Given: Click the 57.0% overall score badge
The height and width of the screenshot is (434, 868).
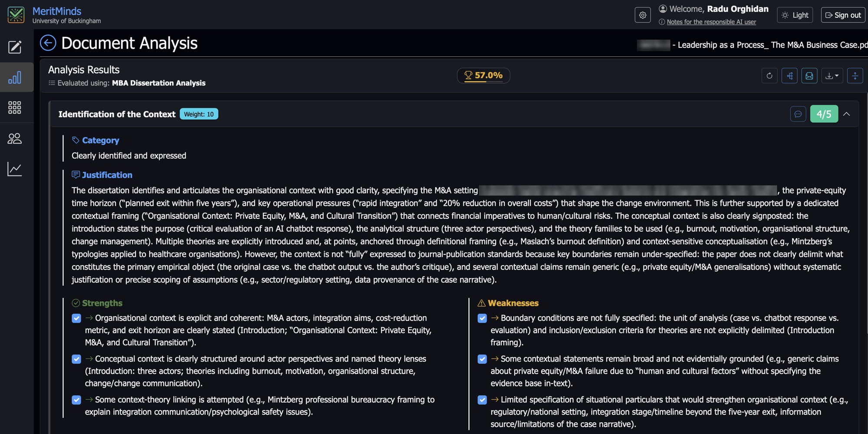Looking at the screenshot, I should pyautogui.click(x=483, y=76).
